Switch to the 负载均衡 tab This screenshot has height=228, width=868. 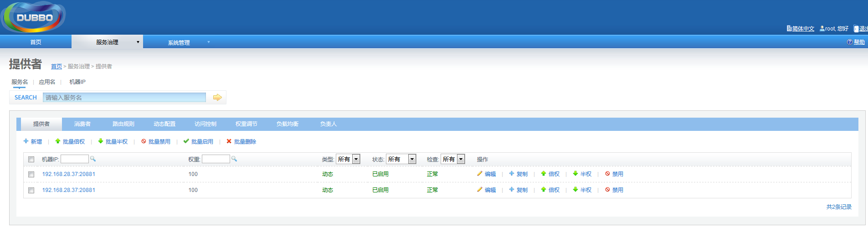tap(288, 124)
